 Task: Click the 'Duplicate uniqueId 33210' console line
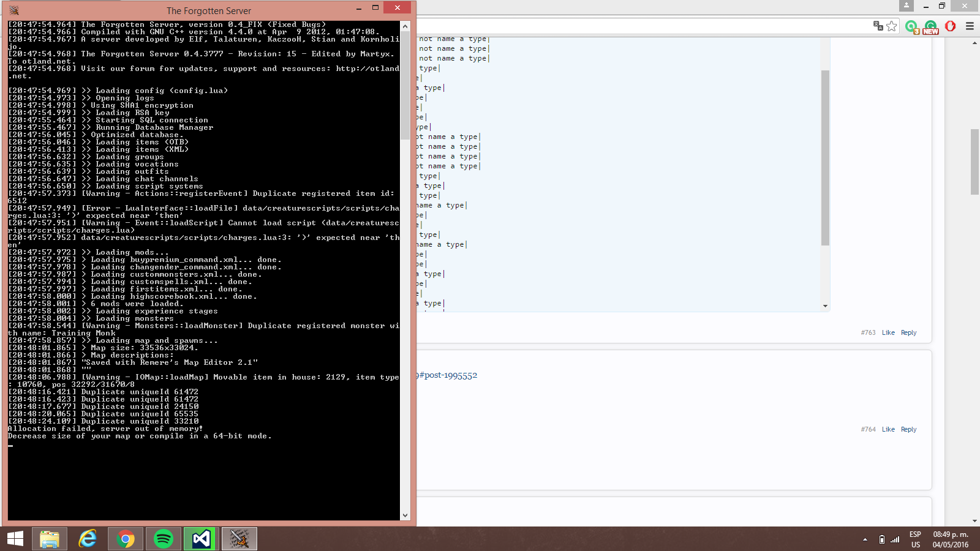tap(104, 421)
